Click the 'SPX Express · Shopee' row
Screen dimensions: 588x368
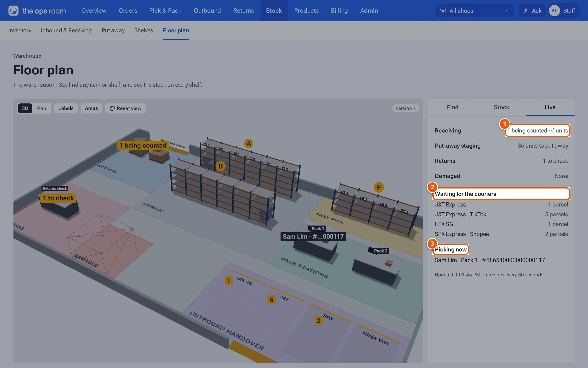[501, 234]
